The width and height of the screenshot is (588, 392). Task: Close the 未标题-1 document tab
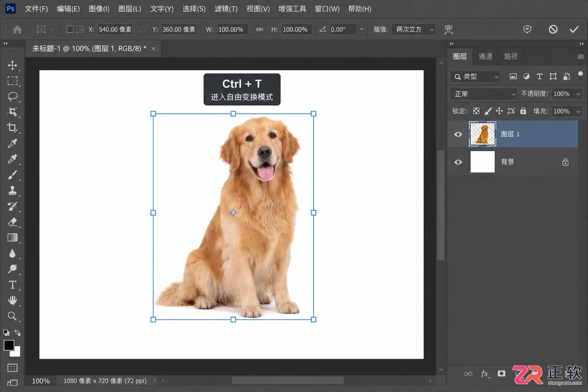154,49
